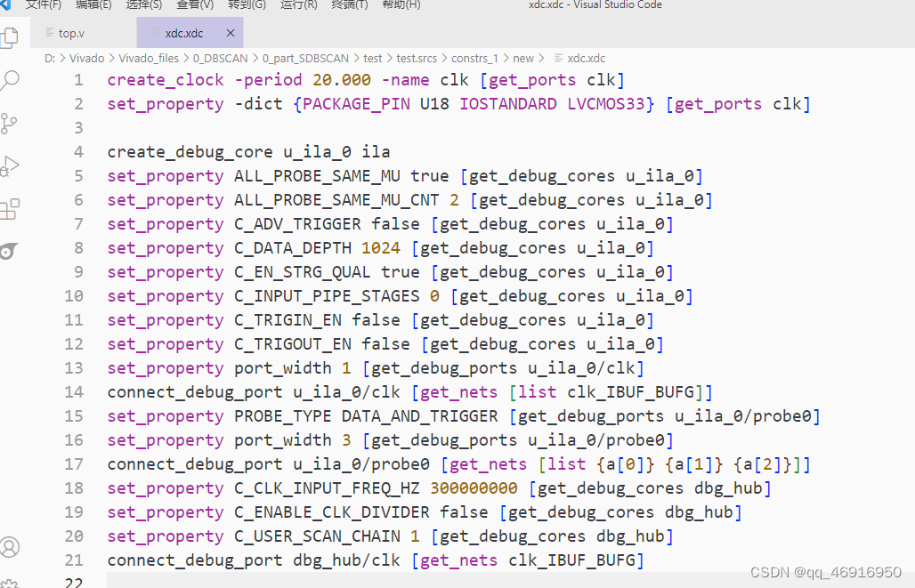Open the Search panel icon

coord(12,80)
